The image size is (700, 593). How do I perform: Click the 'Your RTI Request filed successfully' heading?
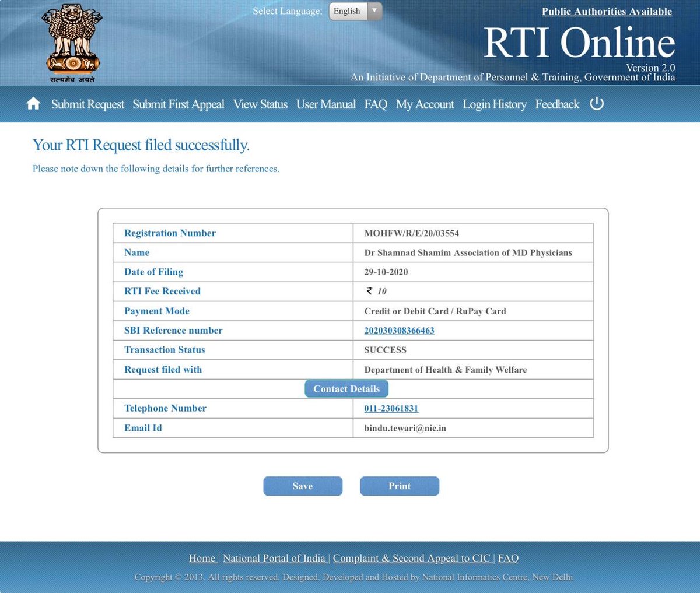tap(141, 145)
